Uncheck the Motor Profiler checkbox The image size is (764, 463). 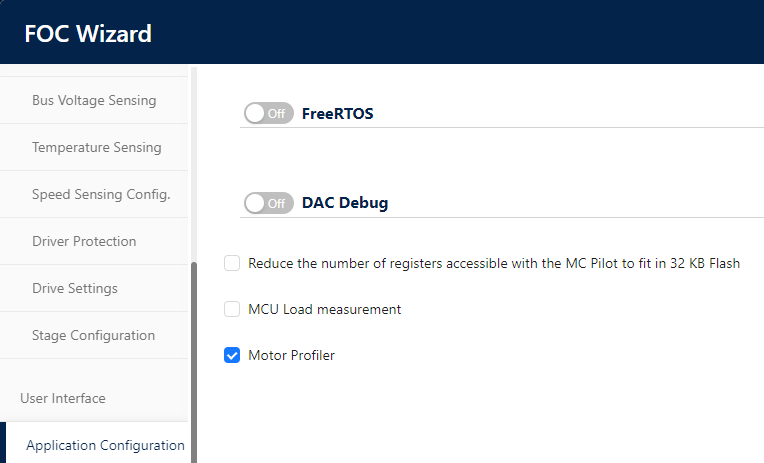coord(232,355)
